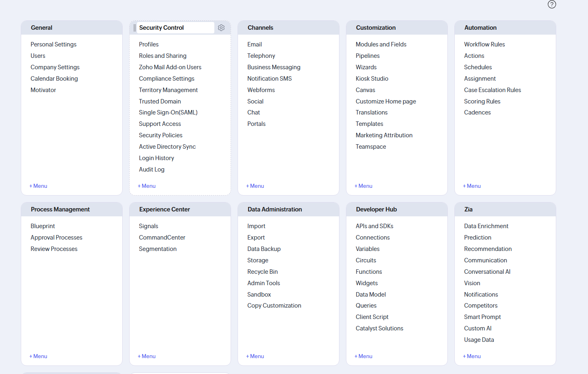Select Portals
Viewport: 588px width, 374px height.
click(256, 124)
